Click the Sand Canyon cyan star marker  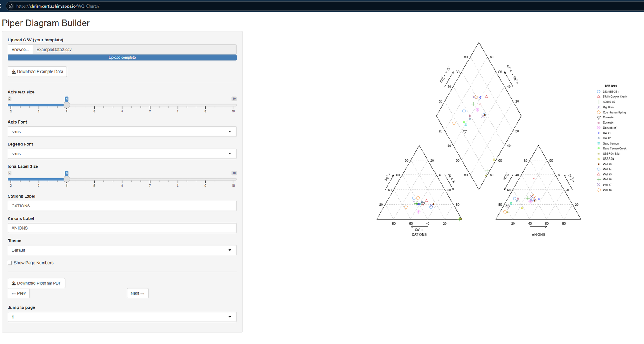tap(599, 143)
